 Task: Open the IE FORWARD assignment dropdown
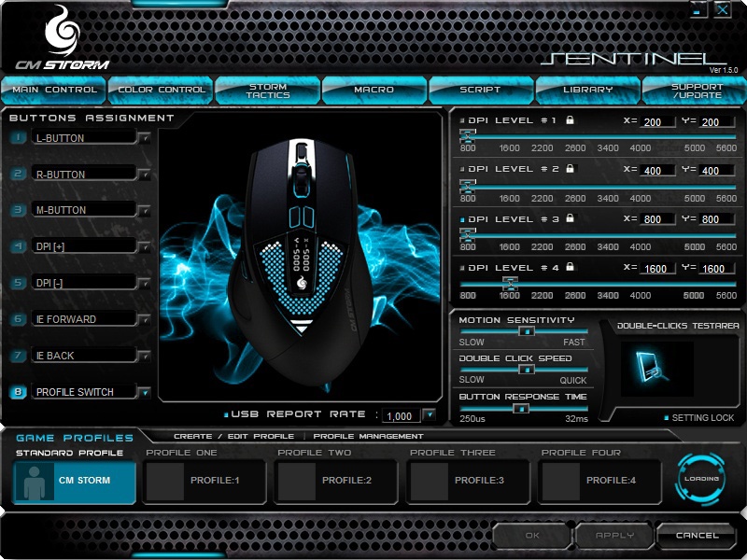point(145,320)
